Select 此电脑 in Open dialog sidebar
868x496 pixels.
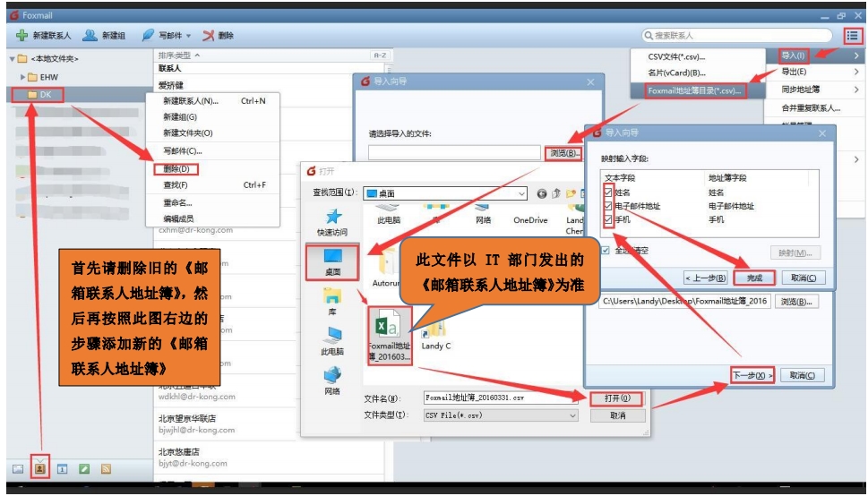332,341
